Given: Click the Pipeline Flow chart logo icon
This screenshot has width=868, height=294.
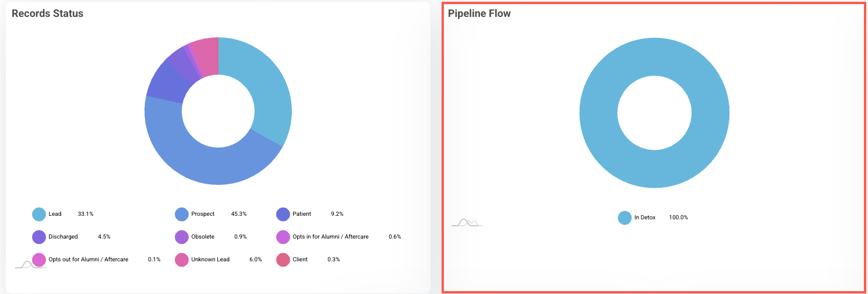Looking at the screenshot, I should (x=468, y=222).
